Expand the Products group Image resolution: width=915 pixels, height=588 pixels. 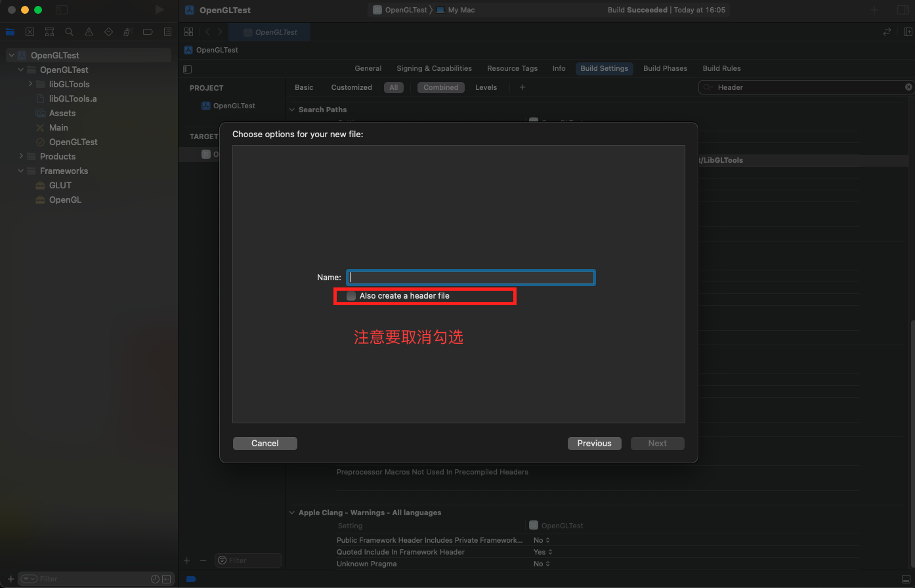pos(21,156)
